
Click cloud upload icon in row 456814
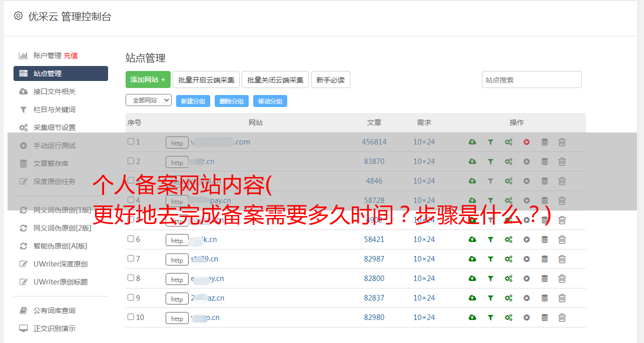pos(472,142)
